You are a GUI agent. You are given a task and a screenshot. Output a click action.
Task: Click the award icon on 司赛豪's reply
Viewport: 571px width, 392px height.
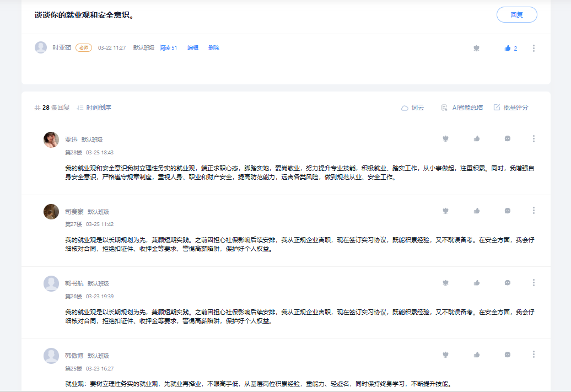[445, 211]
